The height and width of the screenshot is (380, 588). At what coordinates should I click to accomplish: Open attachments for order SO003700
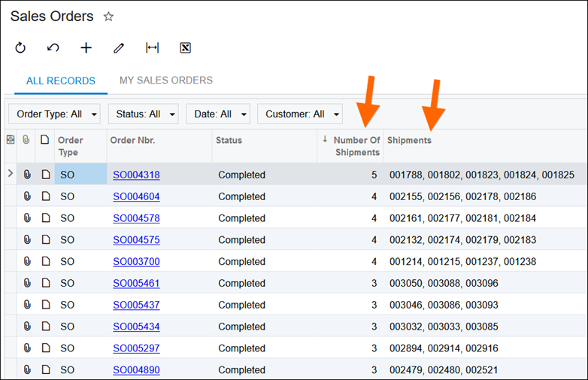27,261
